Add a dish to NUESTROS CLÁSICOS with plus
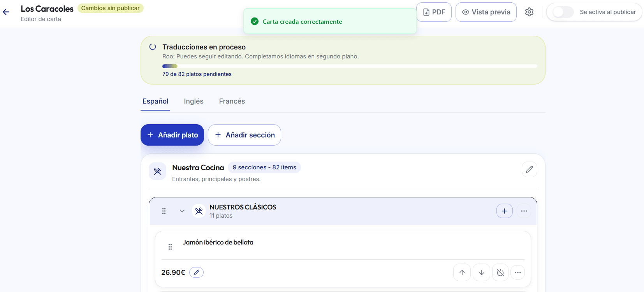The width and height of the screenshot is (644, 292). (x=505, y=211)
